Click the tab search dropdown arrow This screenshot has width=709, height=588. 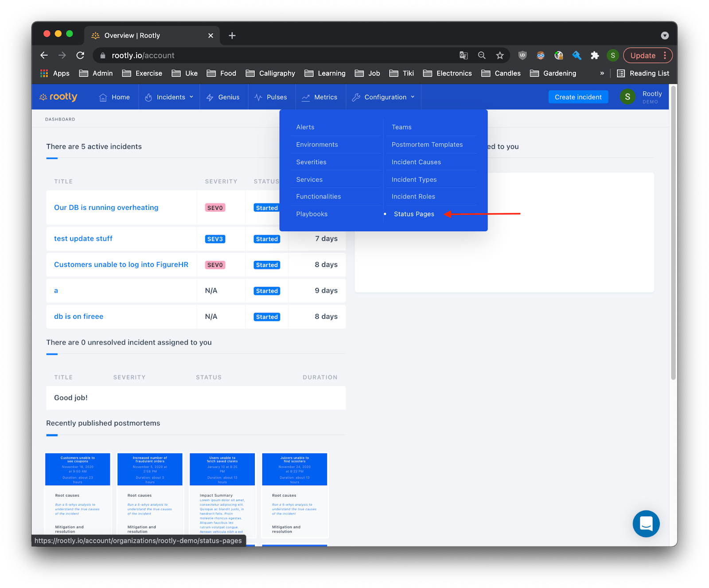(665, 35)
